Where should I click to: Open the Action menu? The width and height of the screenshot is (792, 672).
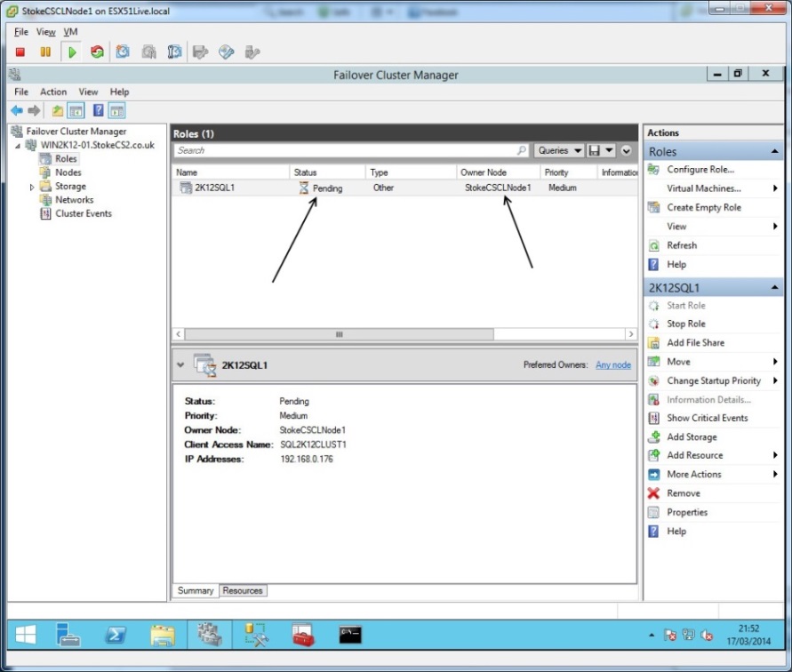click(53, 92)
